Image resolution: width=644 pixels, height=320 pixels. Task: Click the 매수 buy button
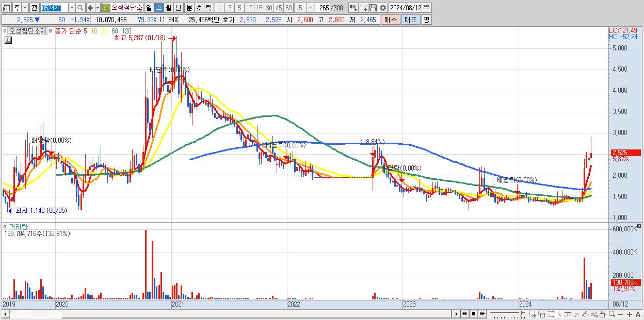(x=391, y=20)
